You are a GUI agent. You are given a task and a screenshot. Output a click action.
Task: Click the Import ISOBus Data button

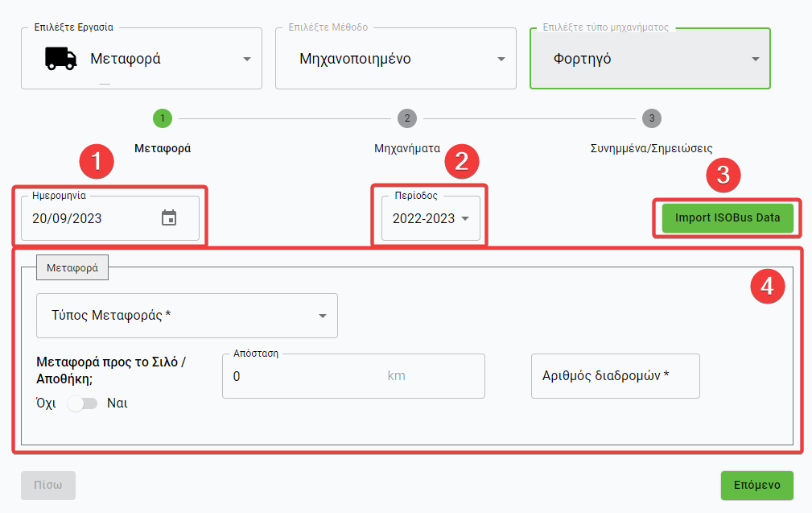(727, 217)
